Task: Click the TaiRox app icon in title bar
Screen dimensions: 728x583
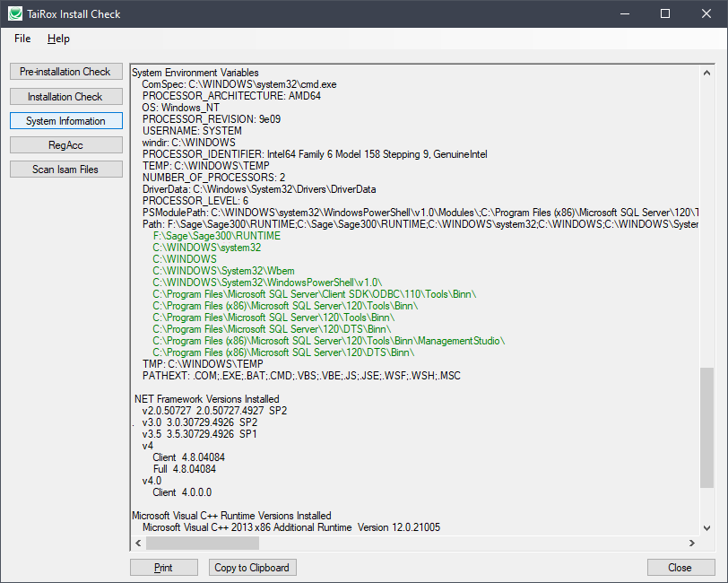Action: (x=15, y=13)
